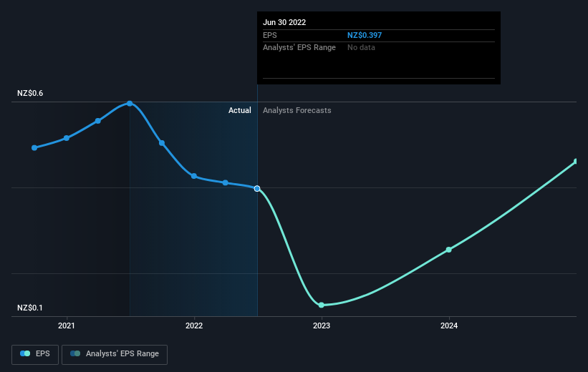Select the 2023 forecast low data point
The image size is (588, 372).
(322, 305)
